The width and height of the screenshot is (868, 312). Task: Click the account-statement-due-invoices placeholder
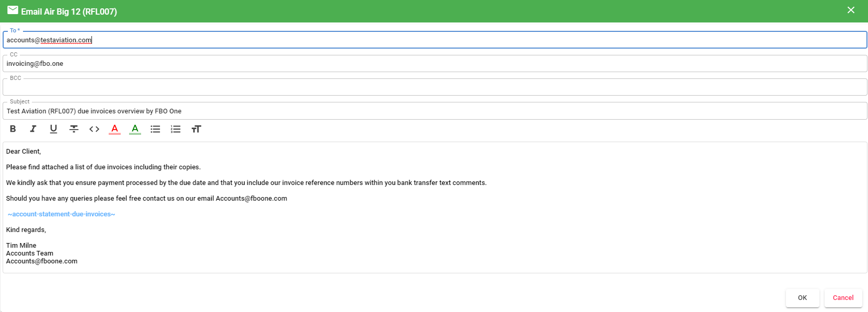pyautogui.click(x=61, y=214)
